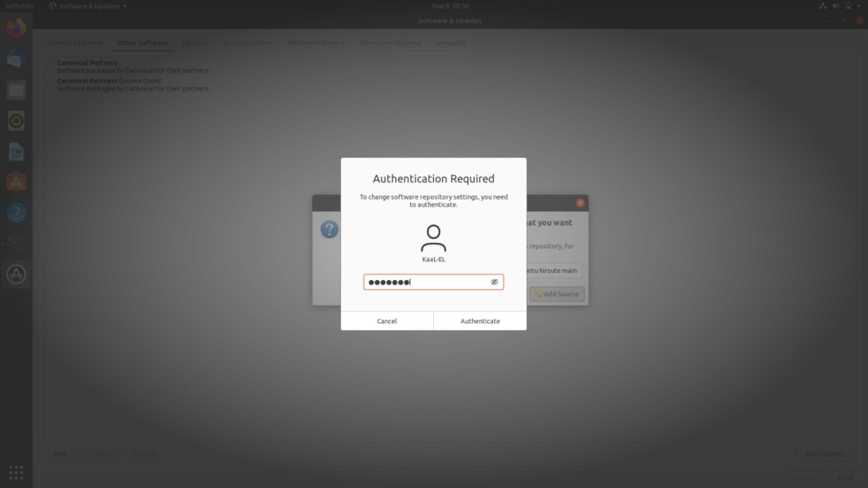Click Add Source button in background dialog
868x488 pixels.
557,294
